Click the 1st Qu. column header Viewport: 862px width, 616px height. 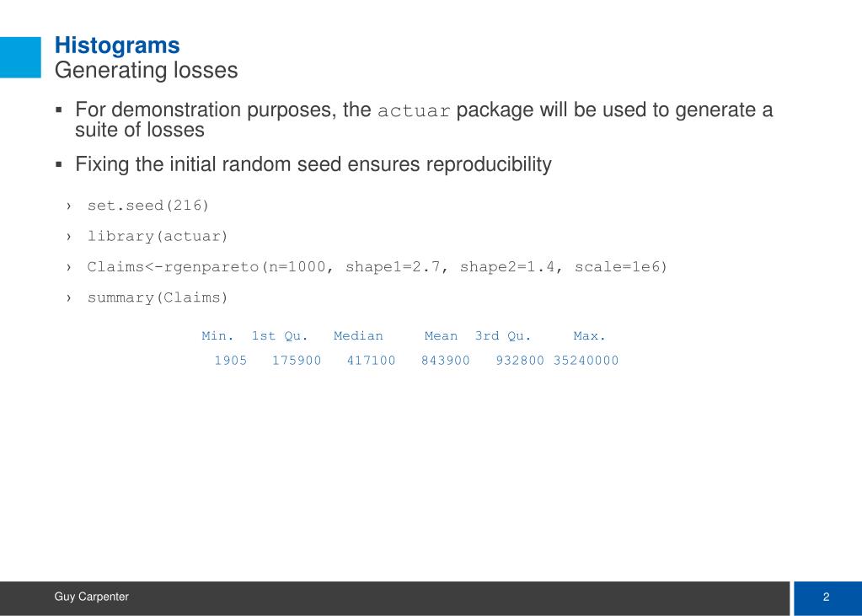click(x=280, y=336)
